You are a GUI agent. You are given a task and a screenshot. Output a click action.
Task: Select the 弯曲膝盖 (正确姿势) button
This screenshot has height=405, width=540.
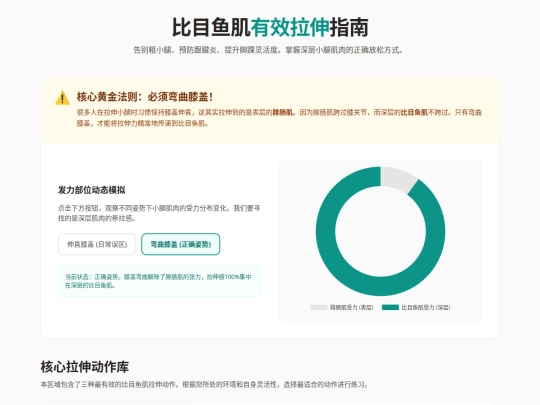tap(180, 244)
